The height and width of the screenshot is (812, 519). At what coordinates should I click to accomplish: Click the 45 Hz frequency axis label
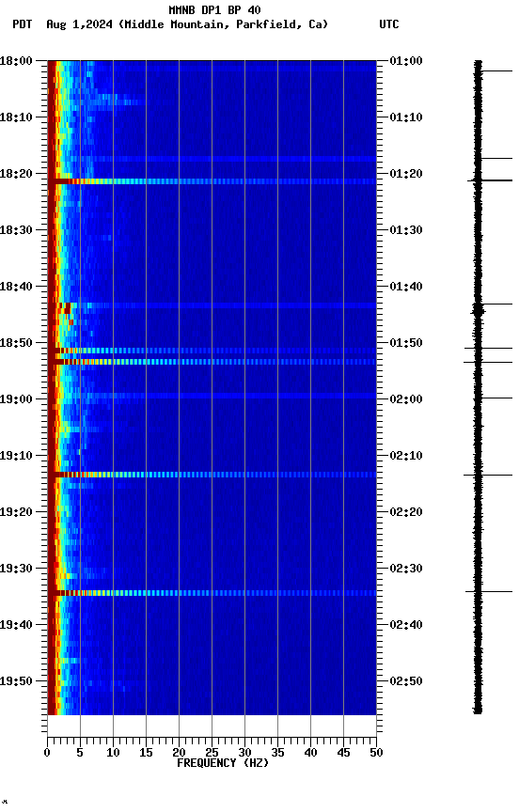click(x=343, y=753)
